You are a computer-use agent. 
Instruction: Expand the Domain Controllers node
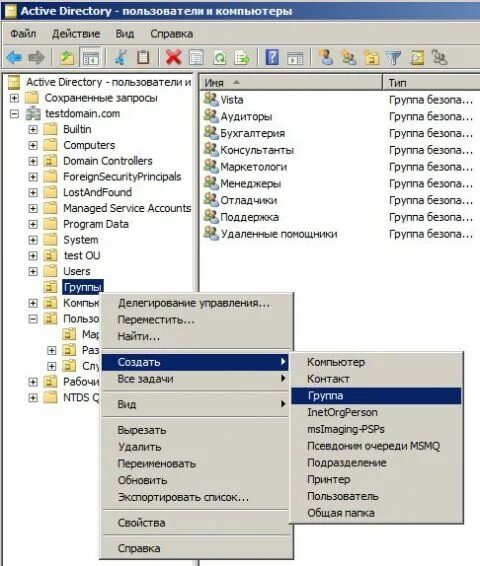33,161
